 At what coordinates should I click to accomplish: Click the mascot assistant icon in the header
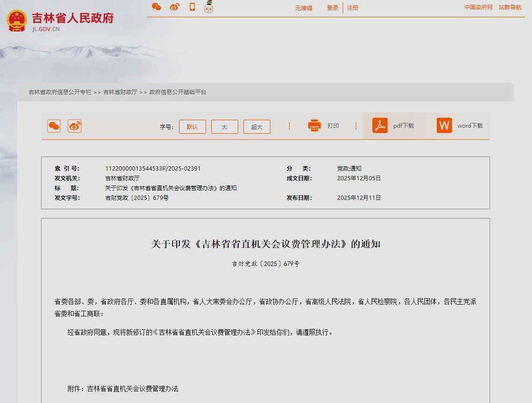click(x=208, y=7)
